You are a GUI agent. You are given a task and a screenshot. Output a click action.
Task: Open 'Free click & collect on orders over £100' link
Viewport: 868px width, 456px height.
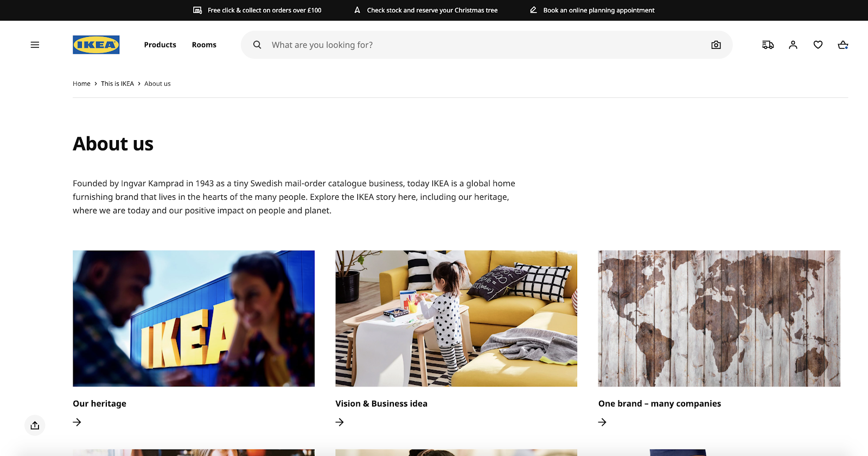[x=264, y=10]
